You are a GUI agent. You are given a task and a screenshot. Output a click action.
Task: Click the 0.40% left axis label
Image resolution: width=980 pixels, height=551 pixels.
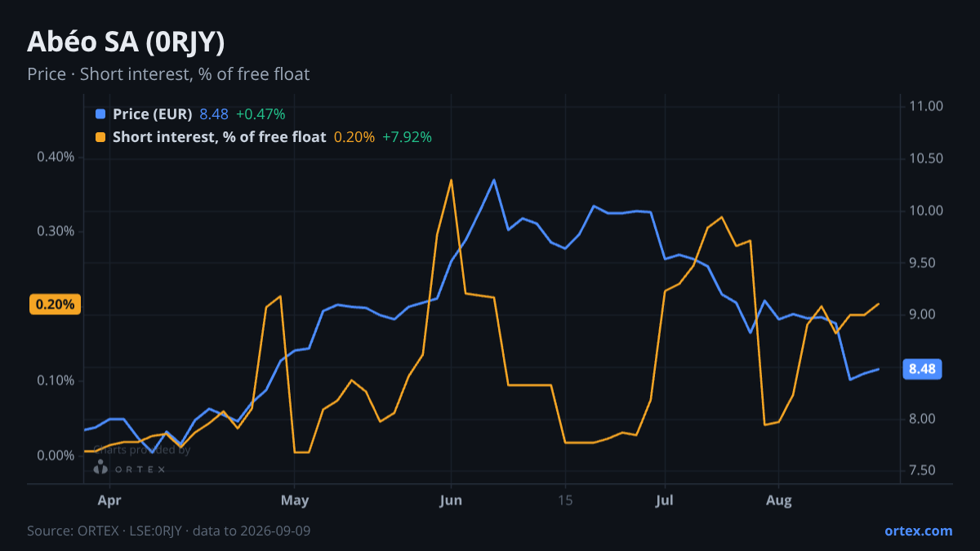point(56,157)
